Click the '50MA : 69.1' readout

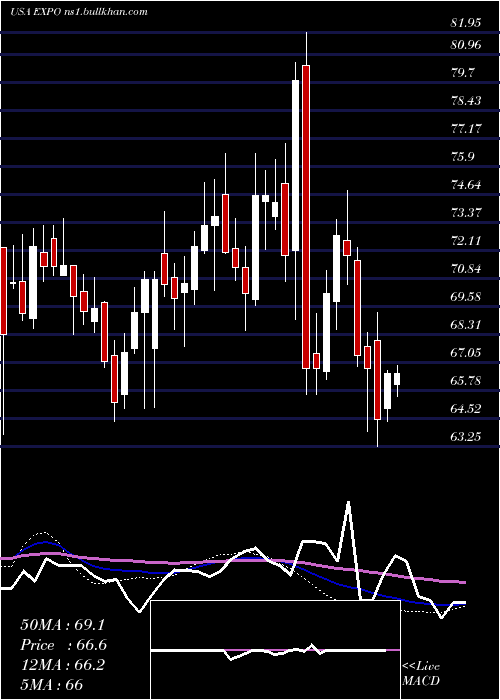(62, 625)
